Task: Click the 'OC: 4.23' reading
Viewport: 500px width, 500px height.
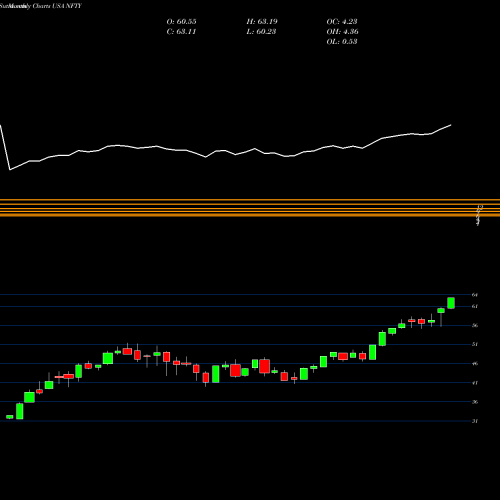Action: coord(342,22)
